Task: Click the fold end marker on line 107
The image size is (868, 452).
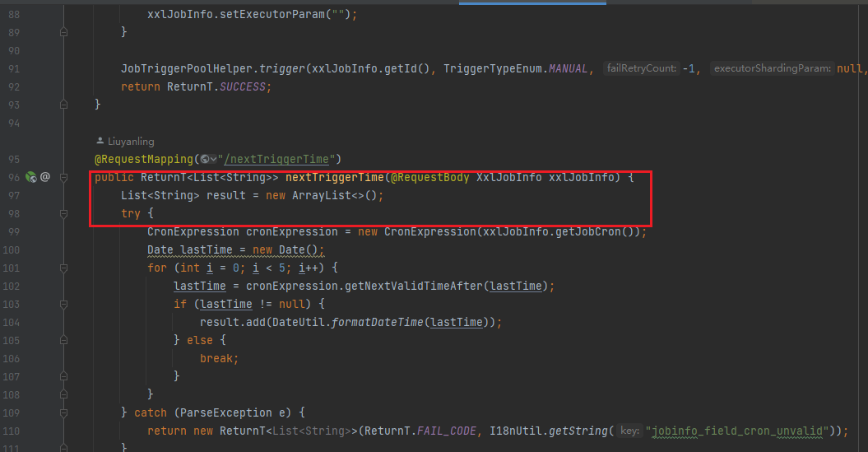Action: pos(63,377)
